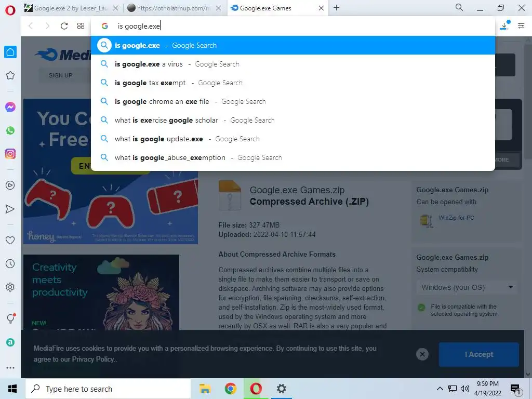Select 'is google.exe' Google Search suggestion
532x399 pixels.
293,45
